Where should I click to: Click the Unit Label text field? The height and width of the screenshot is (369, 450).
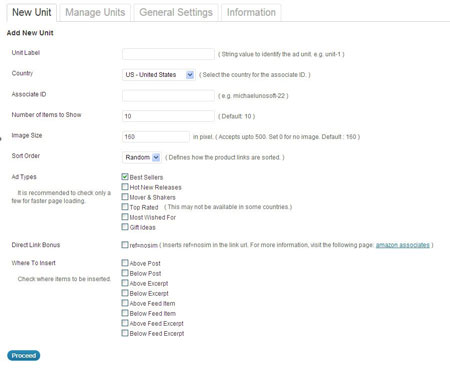pyautogui.click(x=168, y=54)
